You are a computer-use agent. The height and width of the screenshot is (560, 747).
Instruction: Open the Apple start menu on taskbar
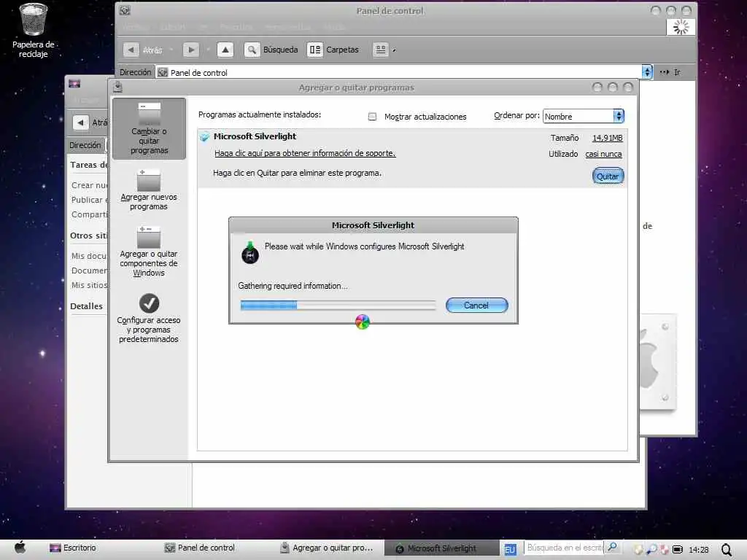[20, 548]
